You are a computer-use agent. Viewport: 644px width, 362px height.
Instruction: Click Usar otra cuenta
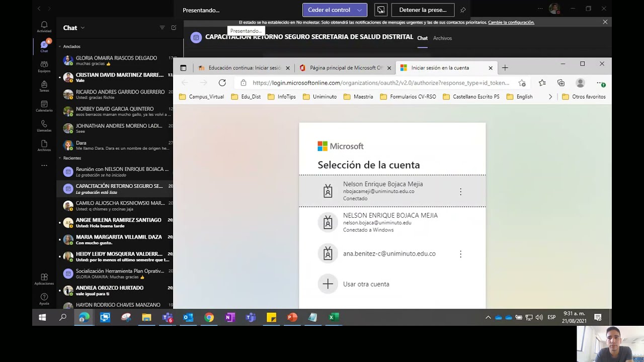pyautogui.click(x=392, y=284)
